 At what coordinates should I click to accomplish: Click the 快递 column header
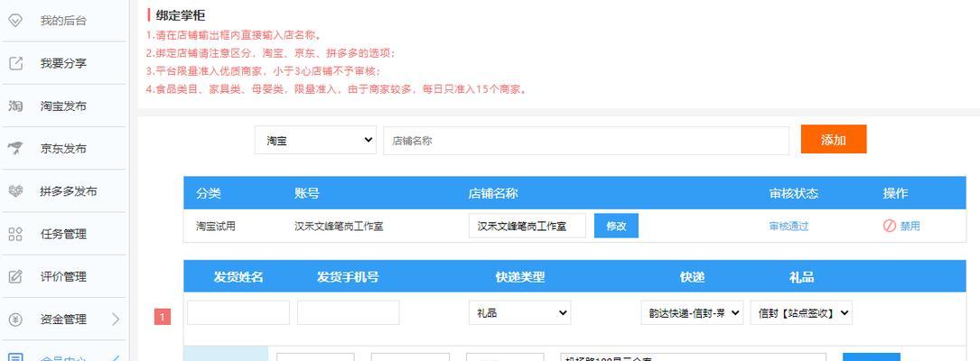click(x=692, y=277)
